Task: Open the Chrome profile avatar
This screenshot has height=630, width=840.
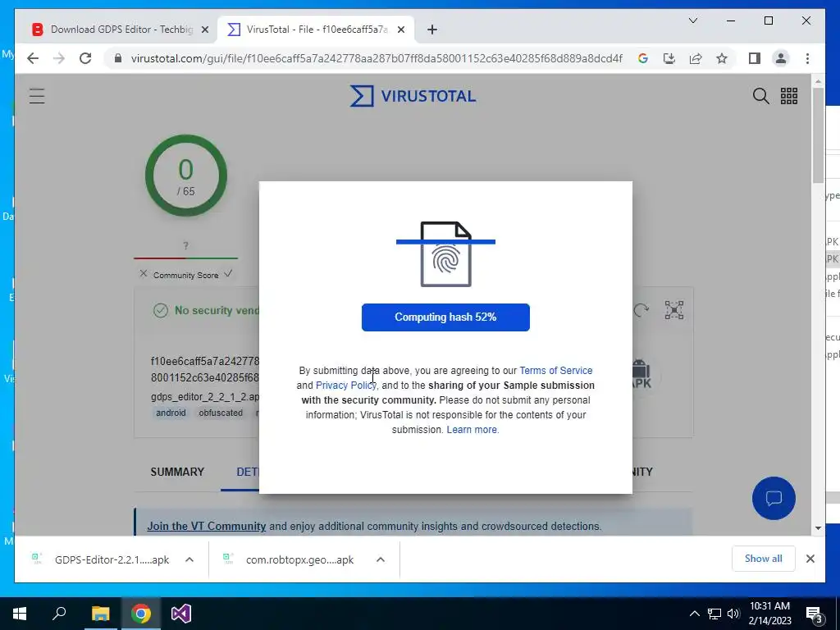Action: 781,58
